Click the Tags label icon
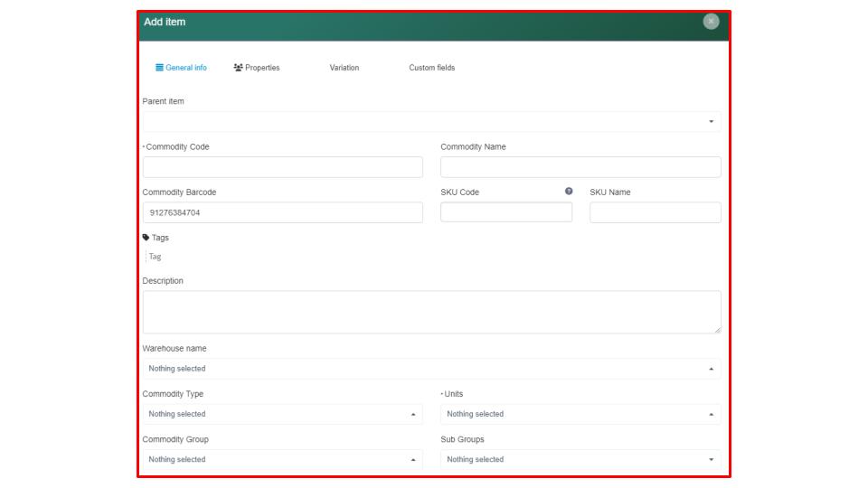Screen dimensions: 868x488 (x=146, y=238)
